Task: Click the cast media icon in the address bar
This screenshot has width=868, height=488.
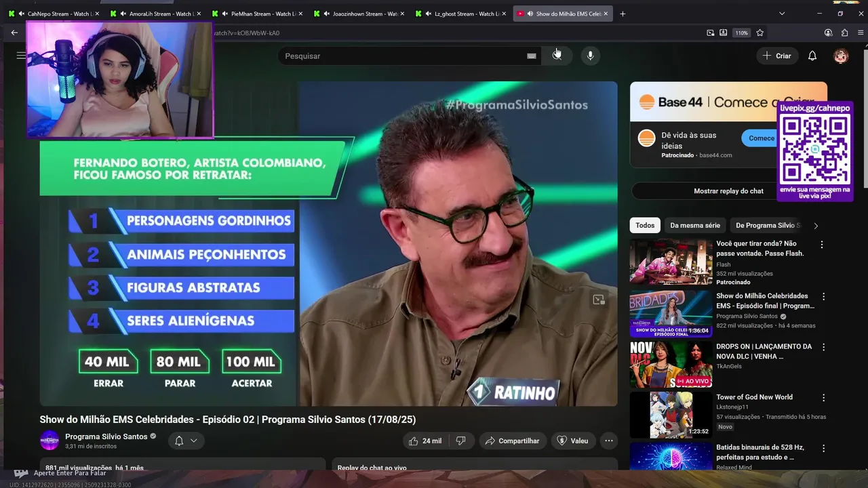Action: 710,33
